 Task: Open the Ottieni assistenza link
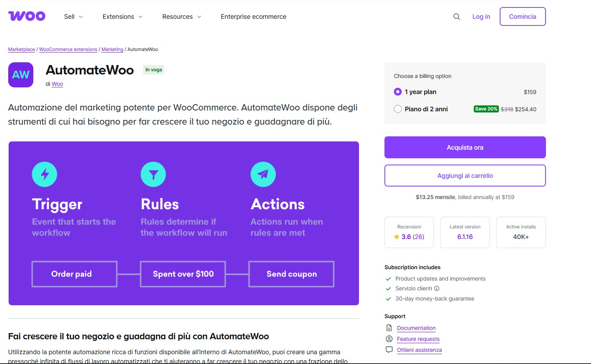point(419,350)
